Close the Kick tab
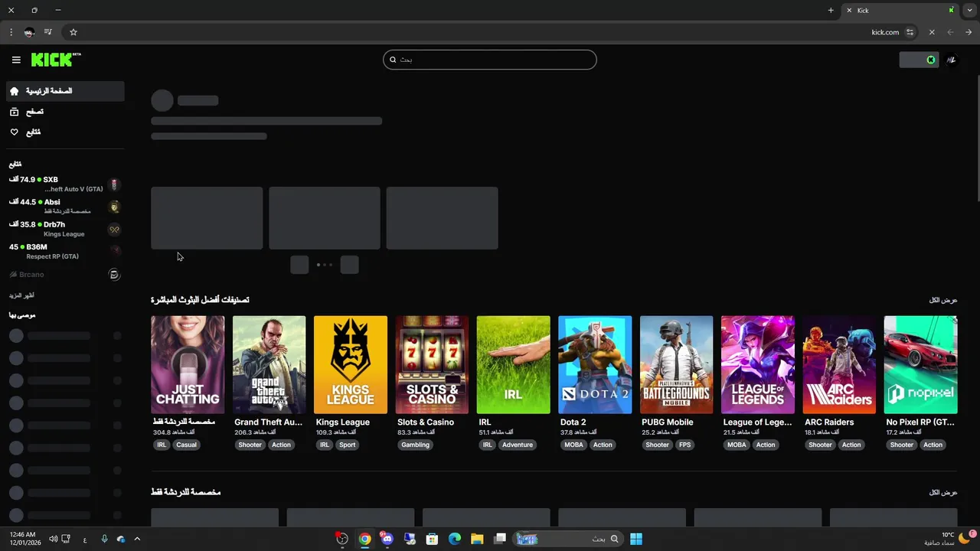The height and width of the screenshot is (551, 980). (849, 10)
